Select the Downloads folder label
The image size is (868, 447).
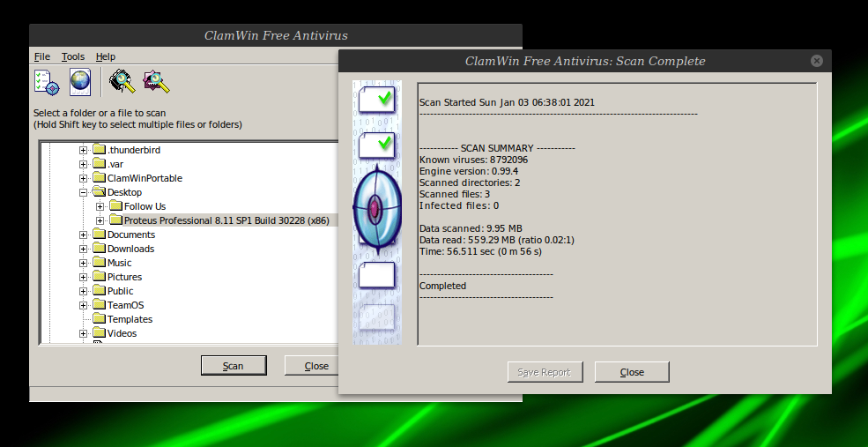point(130,249)
